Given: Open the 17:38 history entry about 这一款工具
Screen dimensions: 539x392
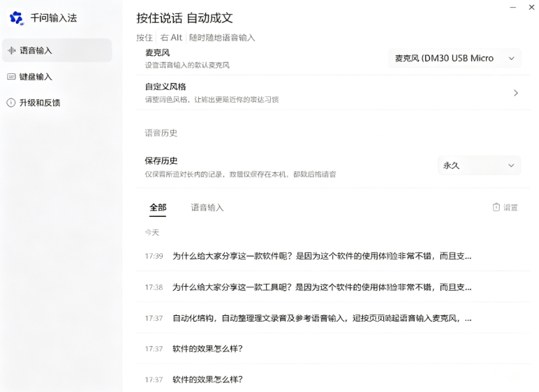Looking at the screenshot, I should 333,287.
